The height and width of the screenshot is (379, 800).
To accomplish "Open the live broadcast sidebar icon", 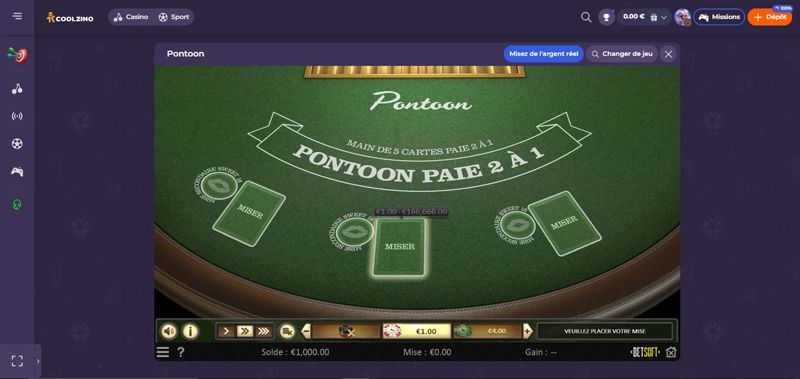I will [x=17, y=116].
